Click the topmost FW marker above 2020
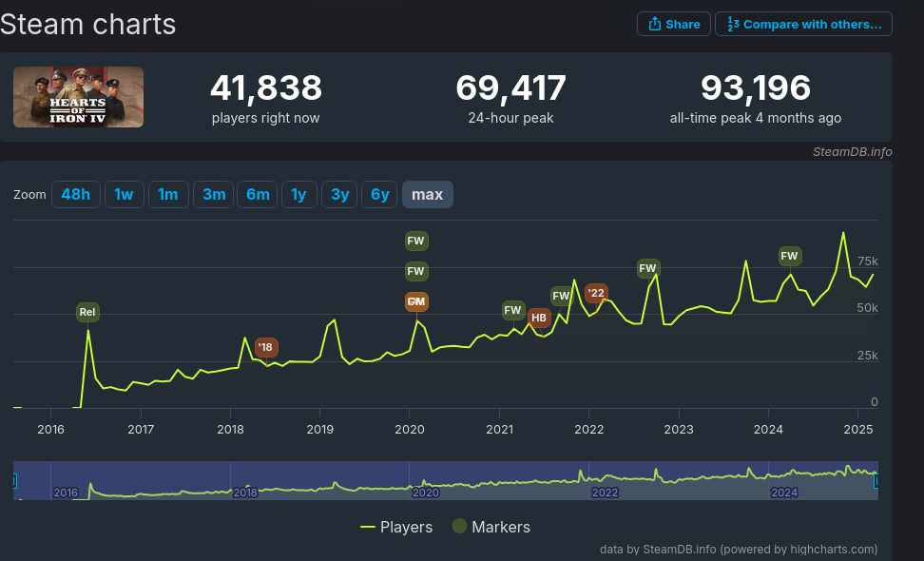Viewport: 924px width, 561px height. coord(416,241)
